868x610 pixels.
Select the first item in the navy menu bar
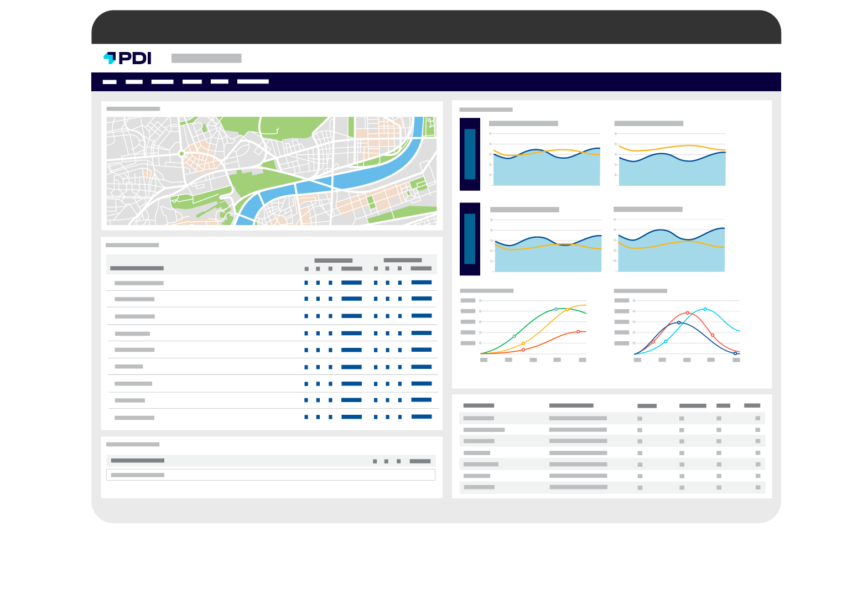[x=110, y=82]
